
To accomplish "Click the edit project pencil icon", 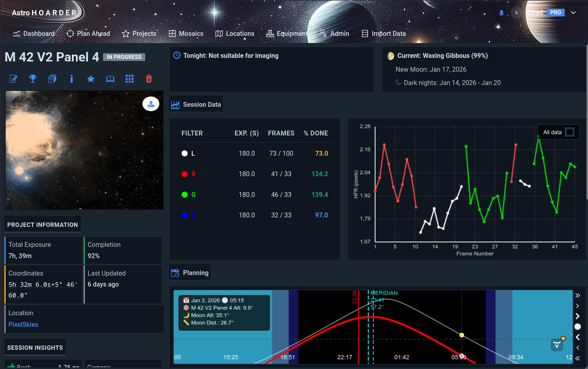I will pyautogui.click(x=13, y=79).
